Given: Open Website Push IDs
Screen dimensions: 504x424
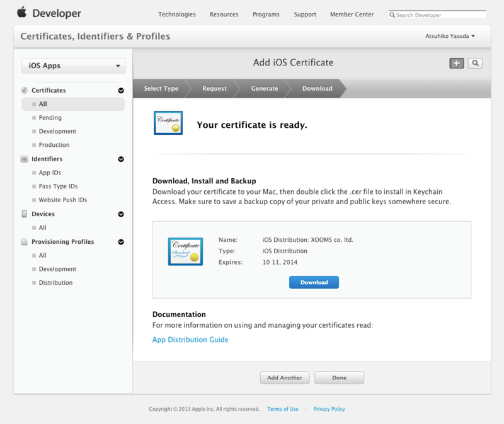Looking at the screenshot, I should pyautogui.click(x=63, y=200).
